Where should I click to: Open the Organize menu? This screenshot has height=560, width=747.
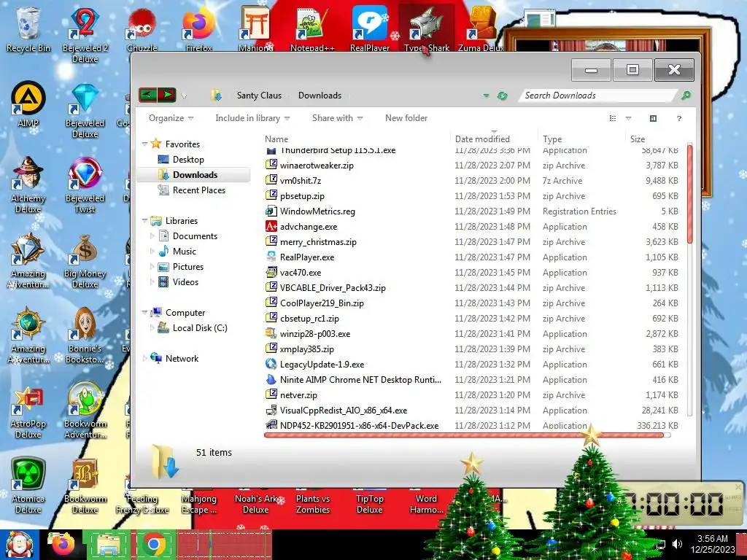click(171, 118)
